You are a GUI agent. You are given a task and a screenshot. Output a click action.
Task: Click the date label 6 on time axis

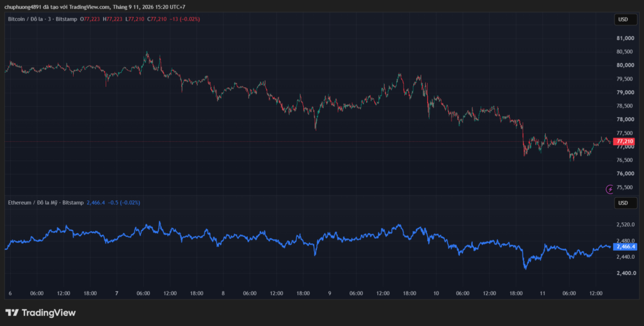(x=10, y=293)
